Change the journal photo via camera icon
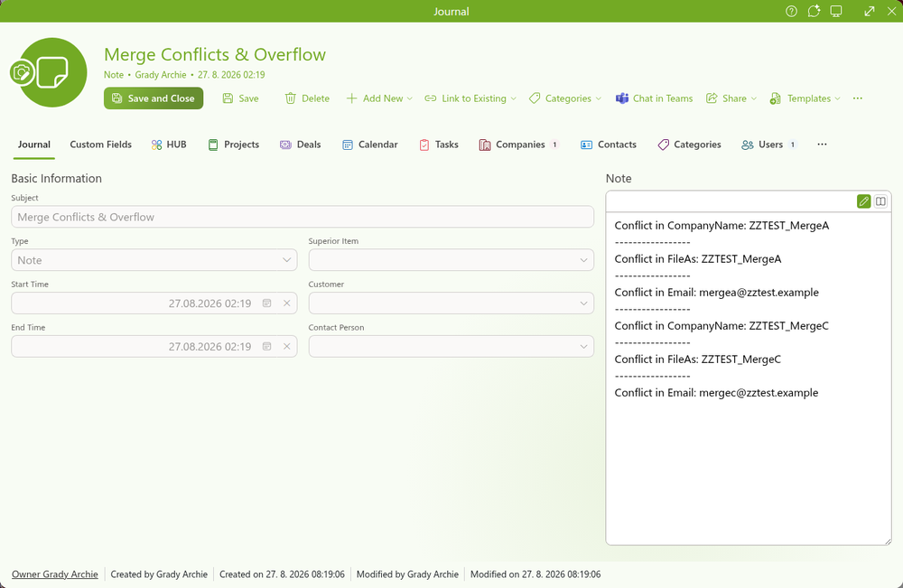The width and height of the screenshot is (903, 588). click(22, 73)
